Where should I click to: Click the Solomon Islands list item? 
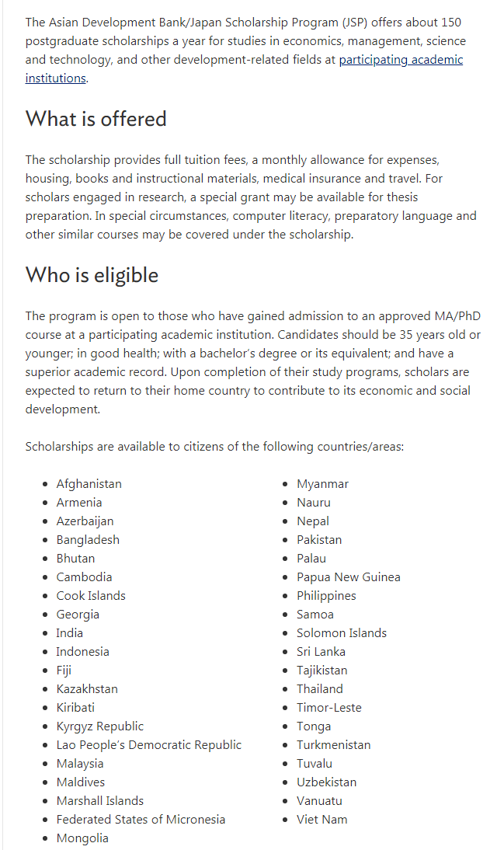point(342,632)
